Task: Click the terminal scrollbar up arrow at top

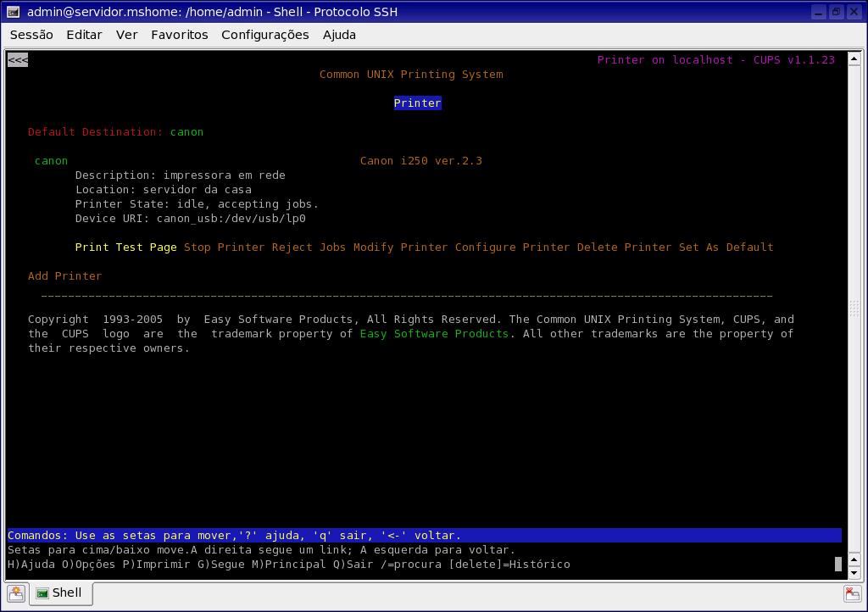Action: pos(854,58)
